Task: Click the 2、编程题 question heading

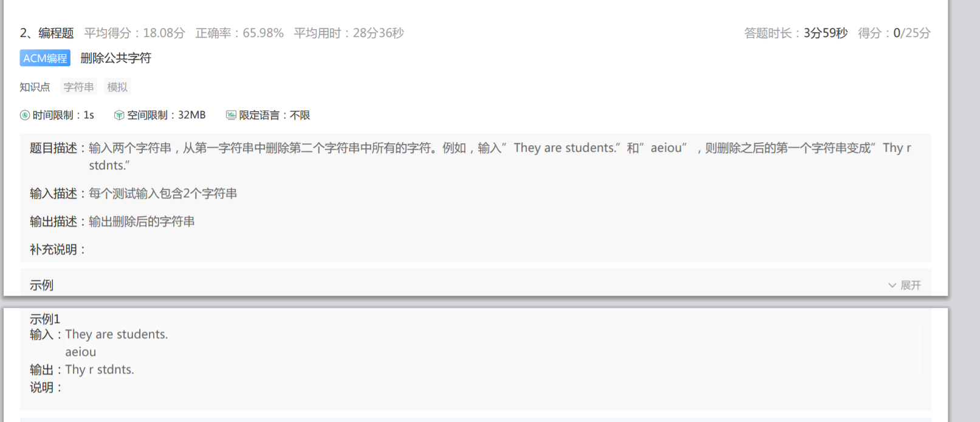Action: click(x=47, y=33)
